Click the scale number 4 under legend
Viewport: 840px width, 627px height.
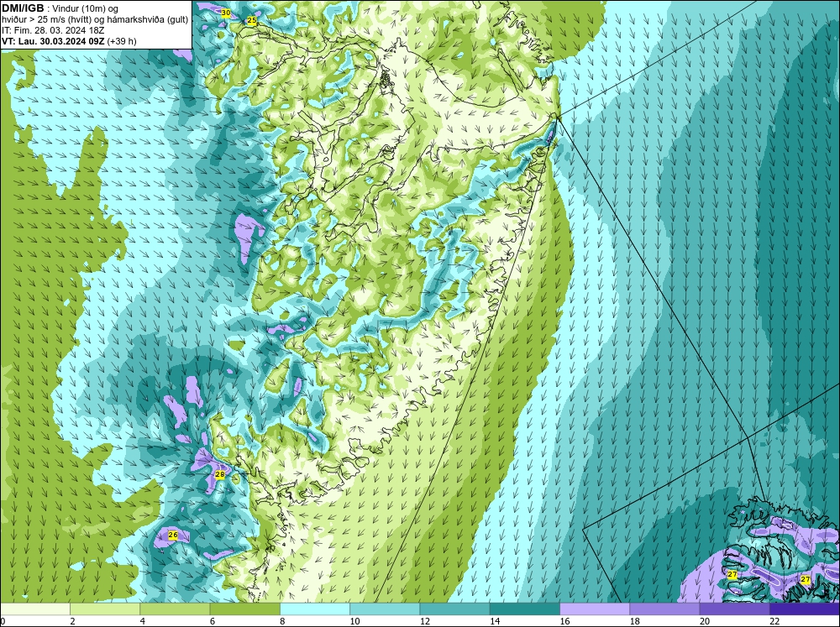[143, 621]
